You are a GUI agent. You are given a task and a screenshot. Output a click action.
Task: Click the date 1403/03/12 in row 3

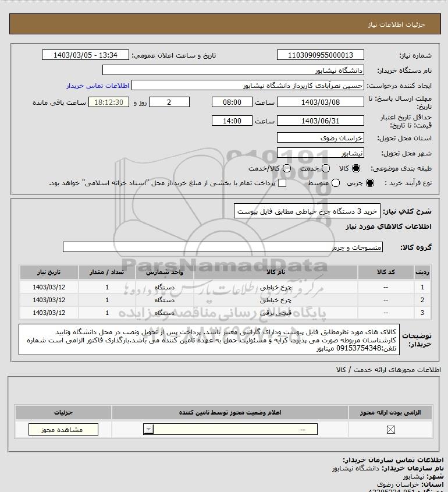coord(49,313)
